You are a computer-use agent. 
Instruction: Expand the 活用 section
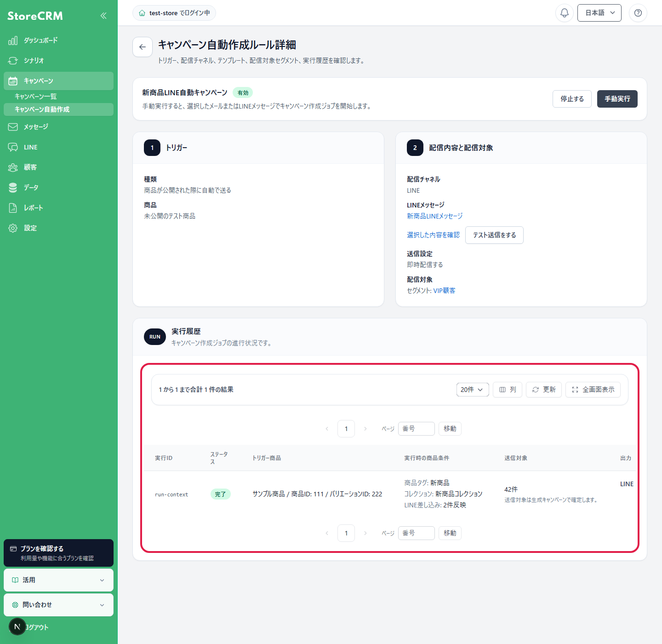pyautogui.click(x=58, y=580)
